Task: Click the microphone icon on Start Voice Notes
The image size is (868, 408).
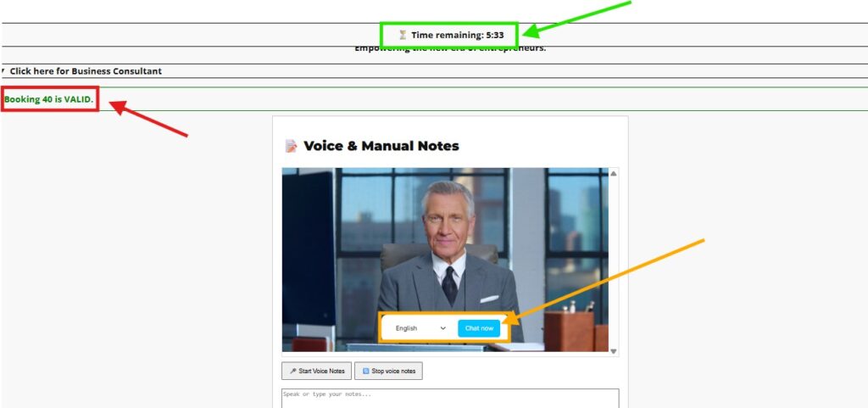Action: [292, 372]
